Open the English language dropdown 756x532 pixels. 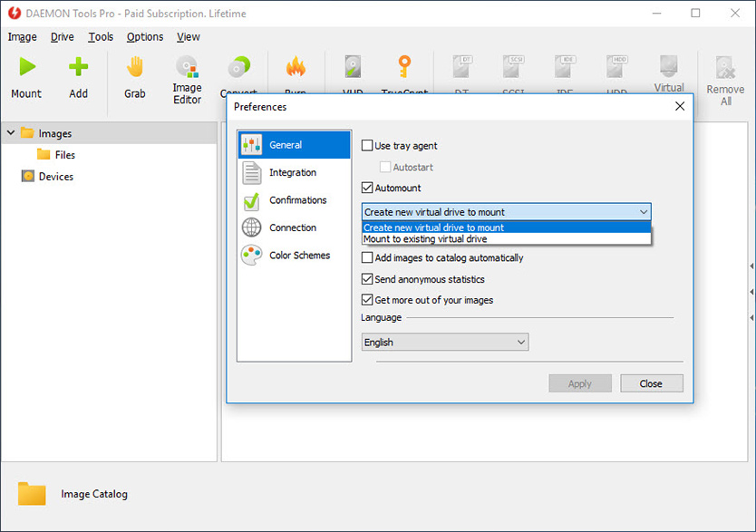[444, 343]
